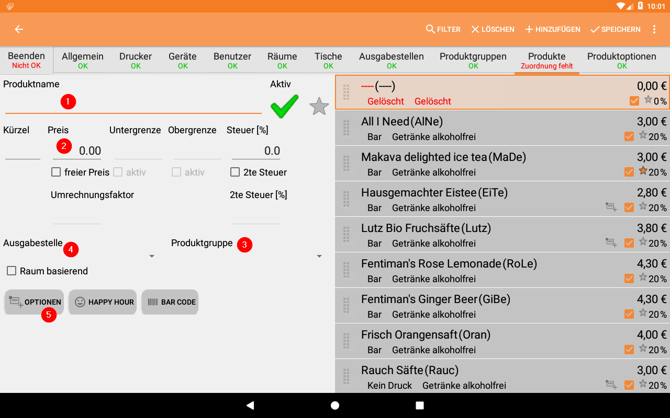
Task: Enable the freier Preis checkbox
Action: pos(56,172)
